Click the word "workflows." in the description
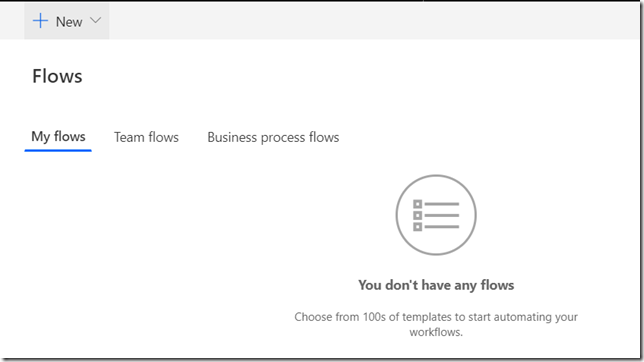 click(x=436, y=332)
